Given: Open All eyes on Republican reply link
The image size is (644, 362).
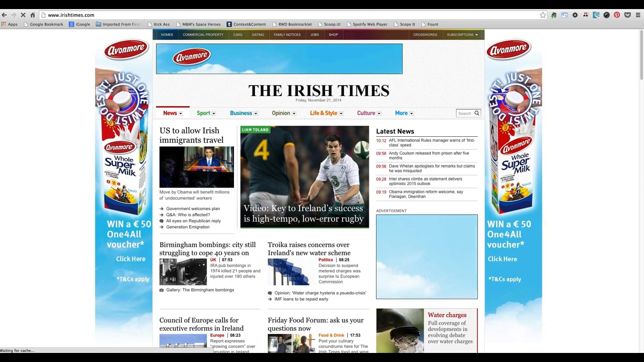Looking at the screenshot, I should (x=194, y=221).
